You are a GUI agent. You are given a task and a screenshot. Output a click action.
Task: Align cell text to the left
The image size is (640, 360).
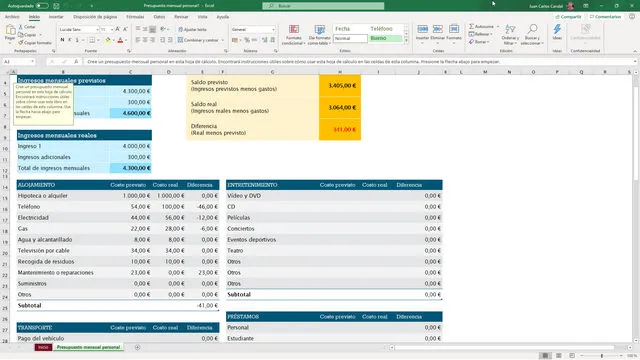(x=138, y=40)
